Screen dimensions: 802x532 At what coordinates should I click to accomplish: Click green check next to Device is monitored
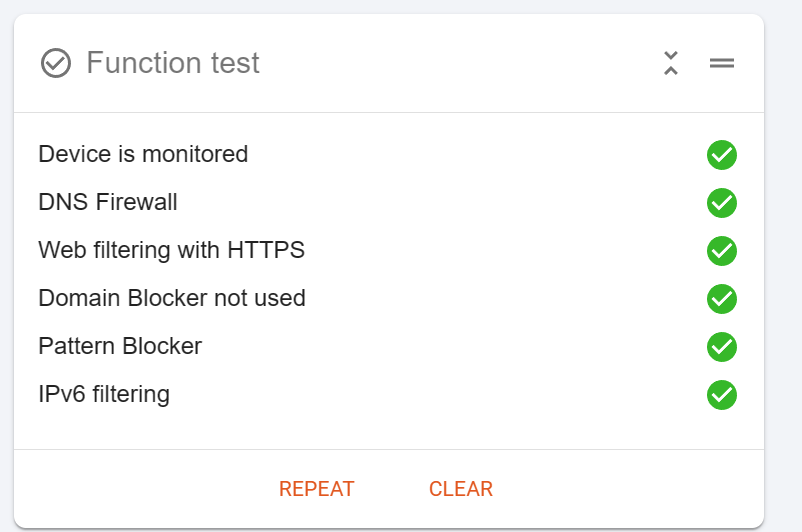(x=722, y=154)
